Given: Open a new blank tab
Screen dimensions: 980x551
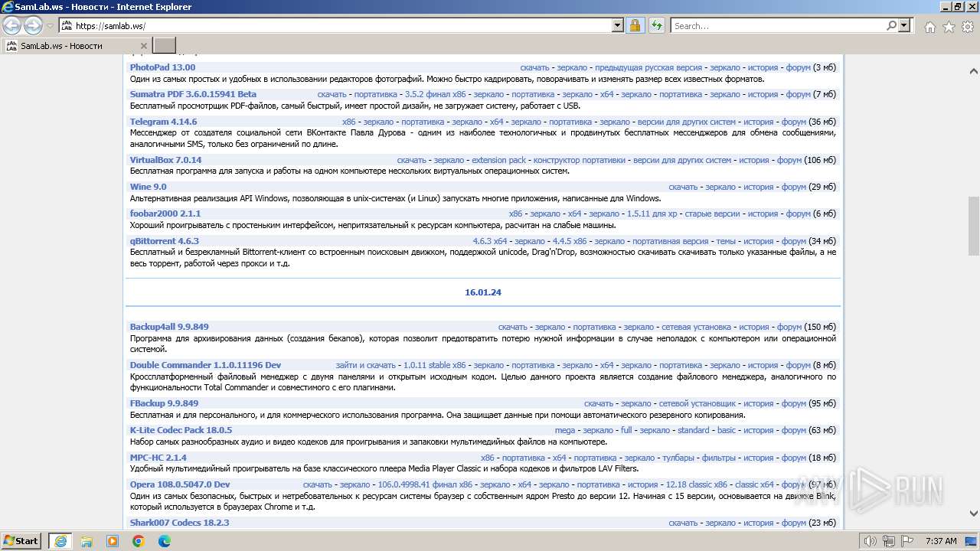Looking at the screenshot, I should [165, 45].
